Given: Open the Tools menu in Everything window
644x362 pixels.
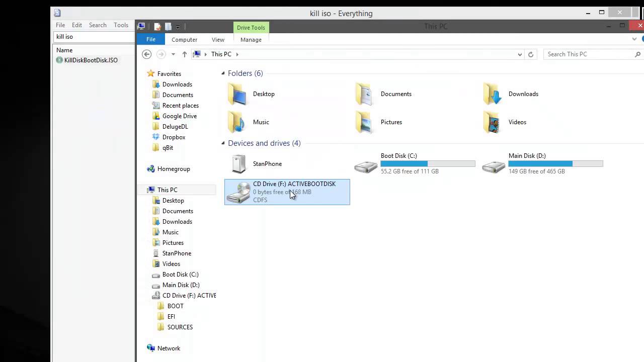Looking at the screenshot, I should (x=121, y=25).
